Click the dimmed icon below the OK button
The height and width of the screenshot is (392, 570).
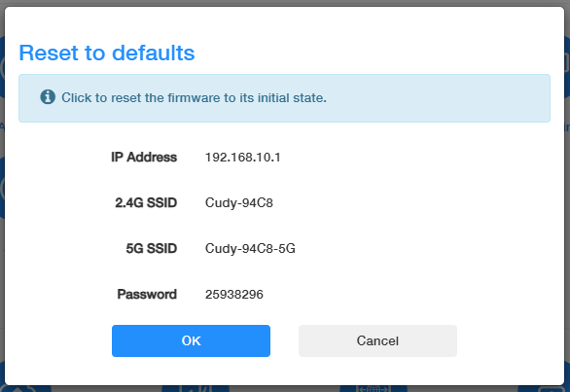pyautogui.click(x=196, y=389)
